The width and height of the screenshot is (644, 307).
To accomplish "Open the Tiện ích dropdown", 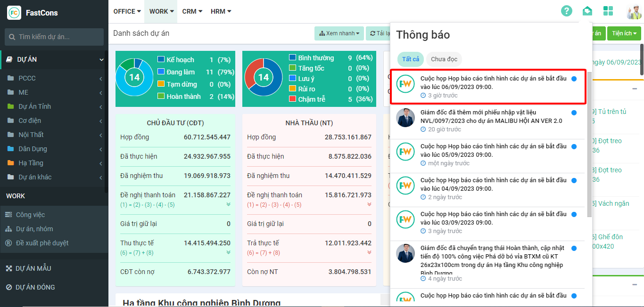I will coord(624,33).
